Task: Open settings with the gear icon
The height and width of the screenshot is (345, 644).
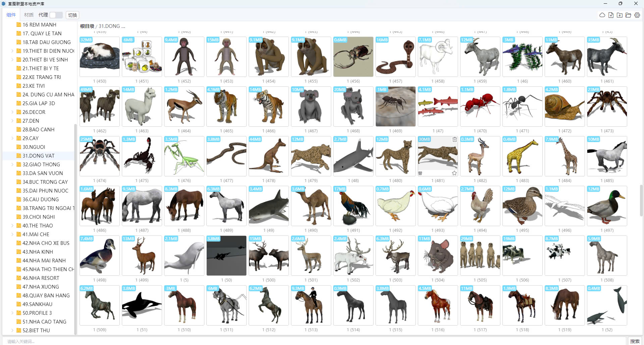Action: [637, 15]
